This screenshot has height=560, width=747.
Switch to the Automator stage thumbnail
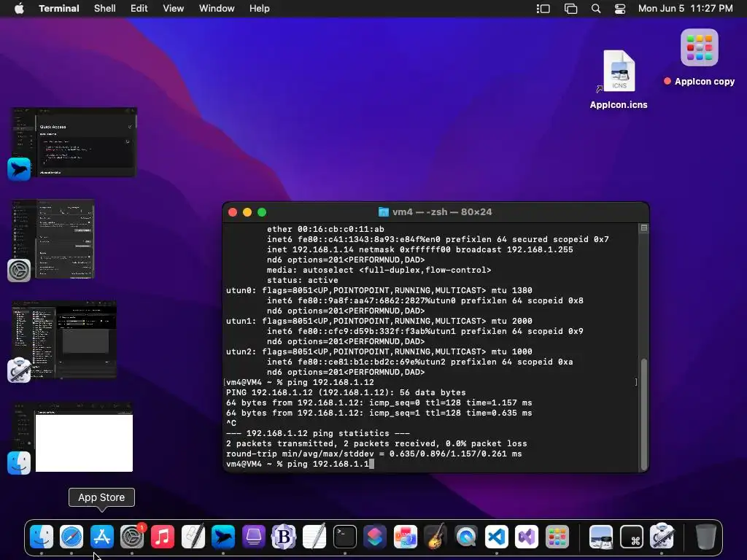coord(63,341)
